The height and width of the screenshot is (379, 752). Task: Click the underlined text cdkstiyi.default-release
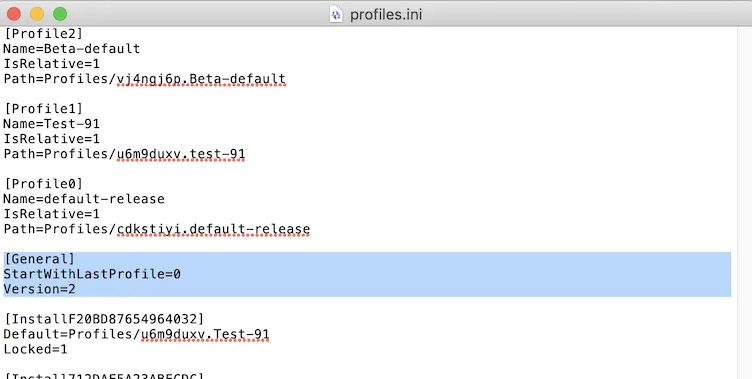[213, 229]
